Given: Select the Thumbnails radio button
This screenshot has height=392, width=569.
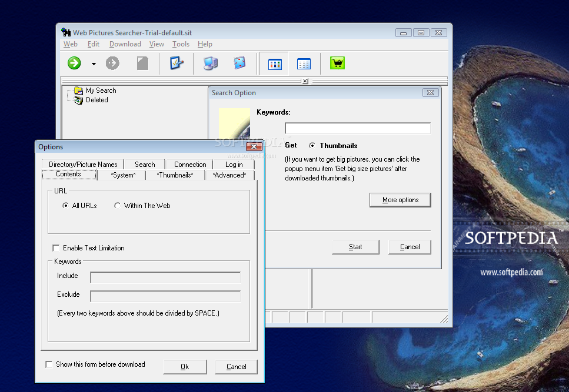Looking at the screenshot, I should [312, 146].
